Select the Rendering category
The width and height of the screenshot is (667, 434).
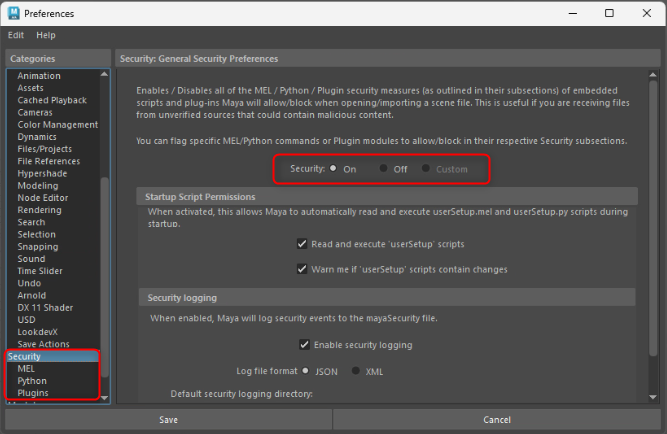point(39,210)
